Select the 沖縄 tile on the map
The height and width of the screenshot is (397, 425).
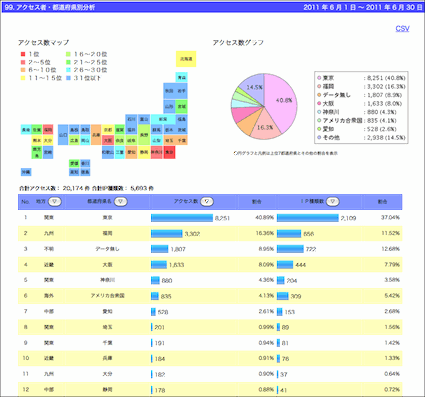(x=26, y=172)
